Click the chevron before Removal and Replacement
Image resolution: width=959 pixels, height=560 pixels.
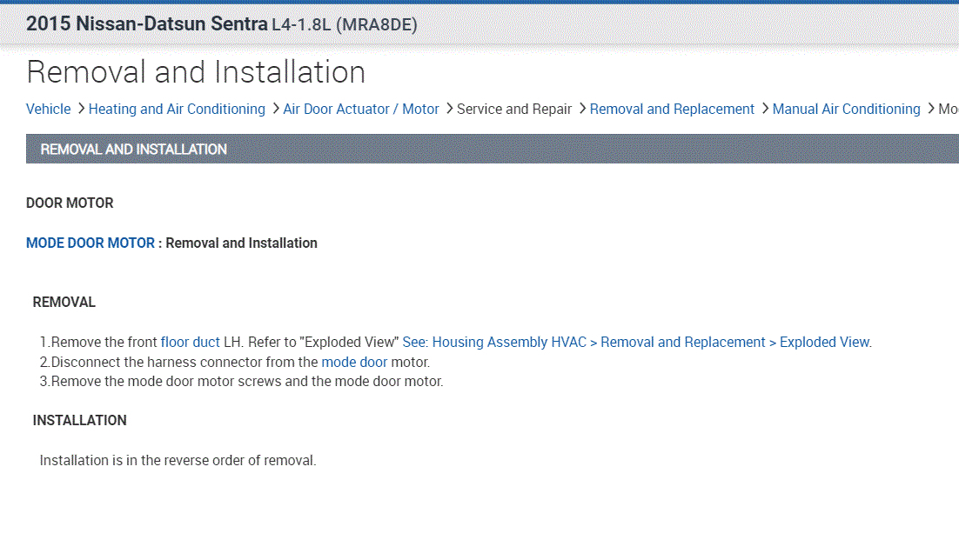(581, 109)
